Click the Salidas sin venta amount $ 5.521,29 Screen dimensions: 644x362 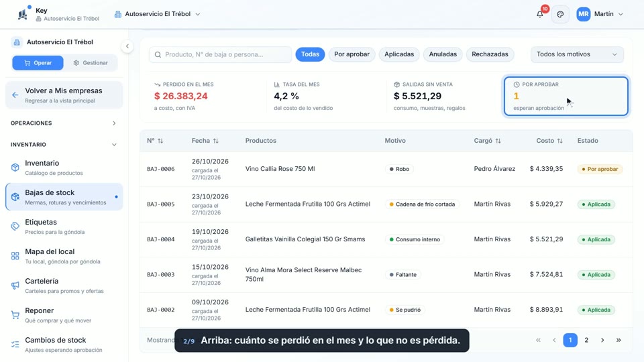click(417, 96)
